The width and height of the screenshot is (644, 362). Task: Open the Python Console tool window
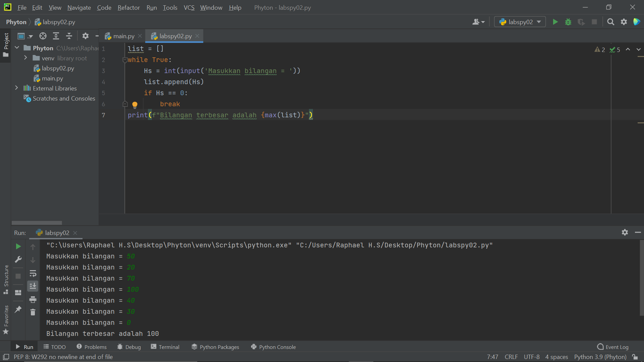[273, 347]
